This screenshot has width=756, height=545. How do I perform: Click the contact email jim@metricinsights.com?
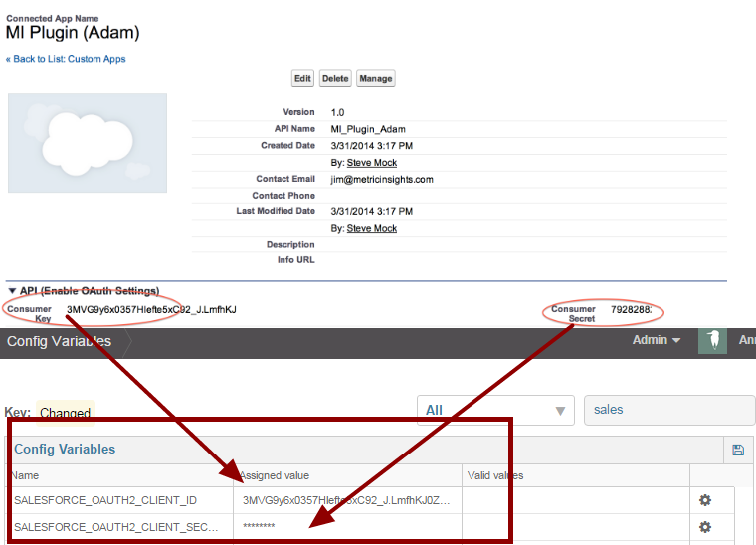[382, 180]
